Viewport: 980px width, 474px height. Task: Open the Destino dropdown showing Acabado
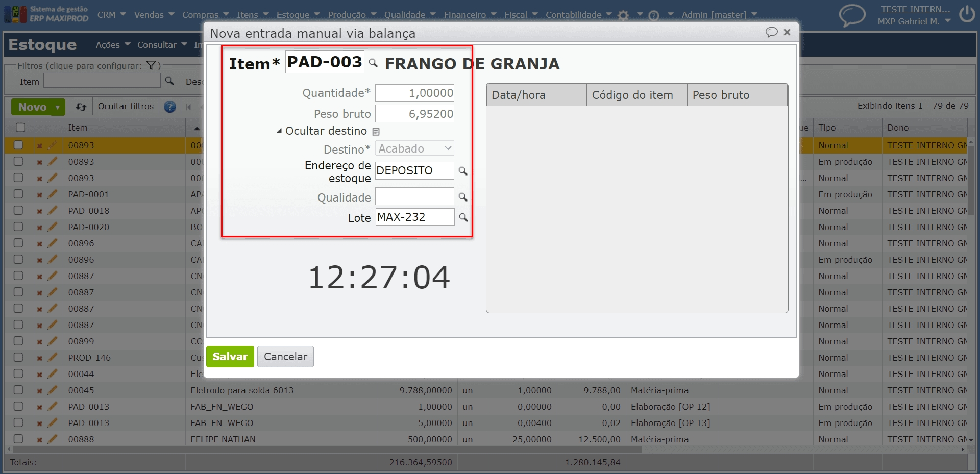(x=415, y=148)
